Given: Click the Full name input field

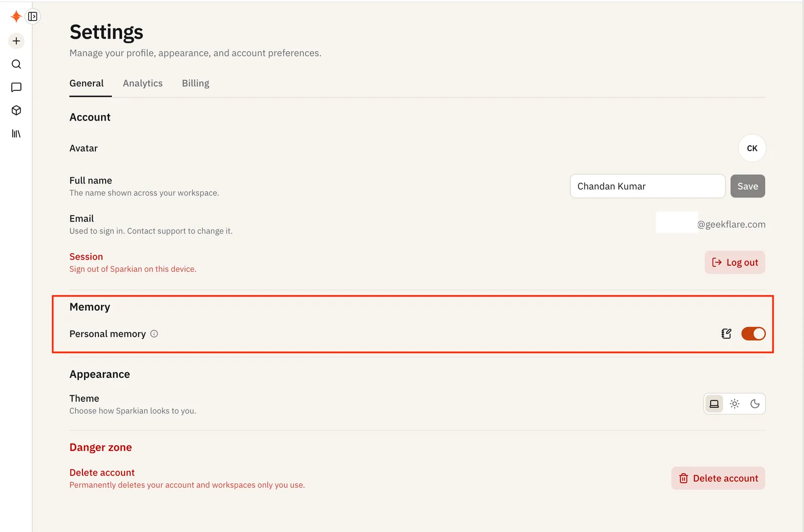Looking at the screenshot, I should pyautogui.click(x=647, y=186).
